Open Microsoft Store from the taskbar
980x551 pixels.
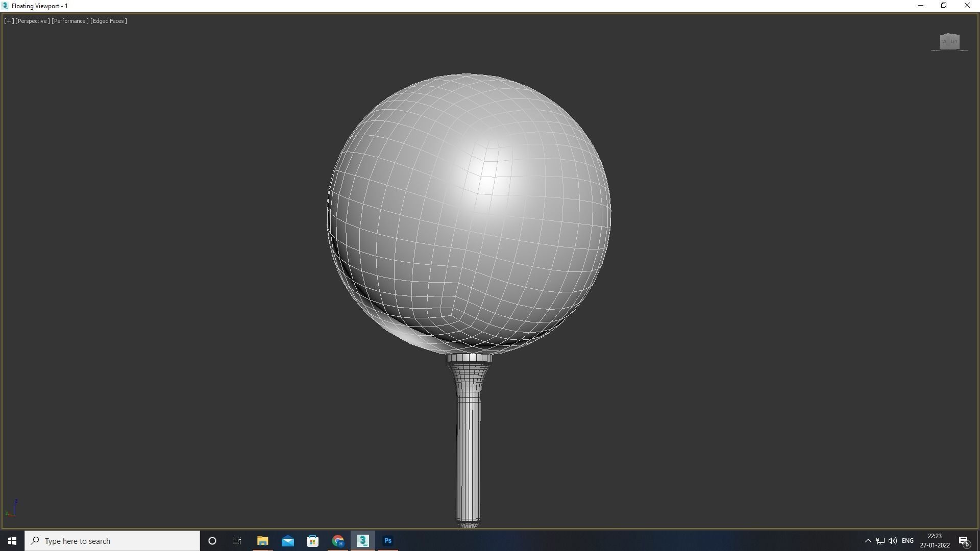coord(312,541)
